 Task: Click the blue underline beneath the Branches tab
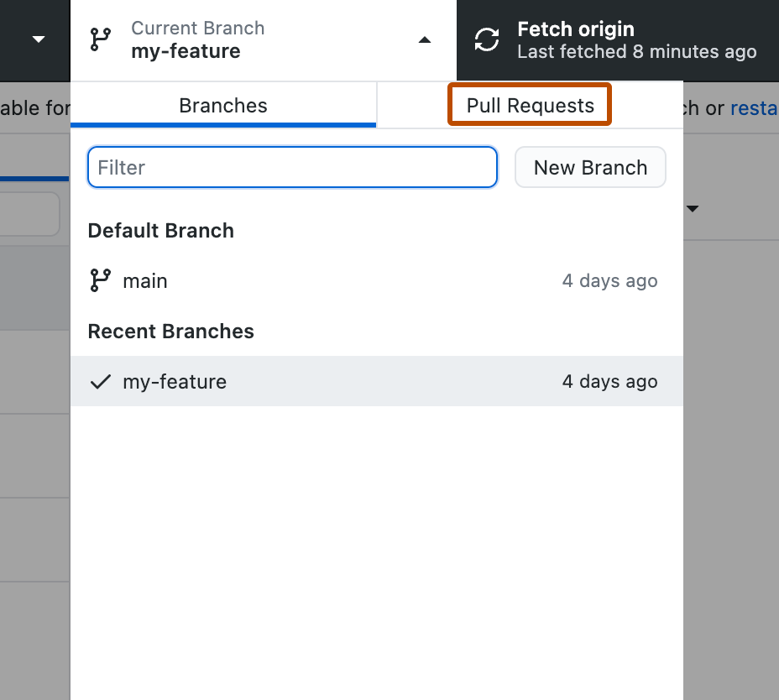coord(222,124)
